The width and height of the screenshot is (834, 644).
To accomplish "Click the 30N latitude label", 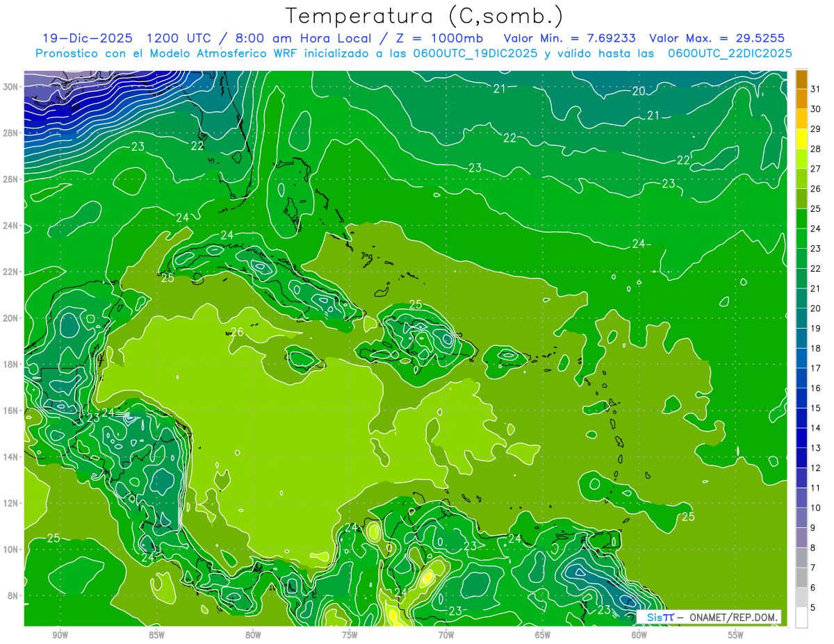I will point(11,87).
